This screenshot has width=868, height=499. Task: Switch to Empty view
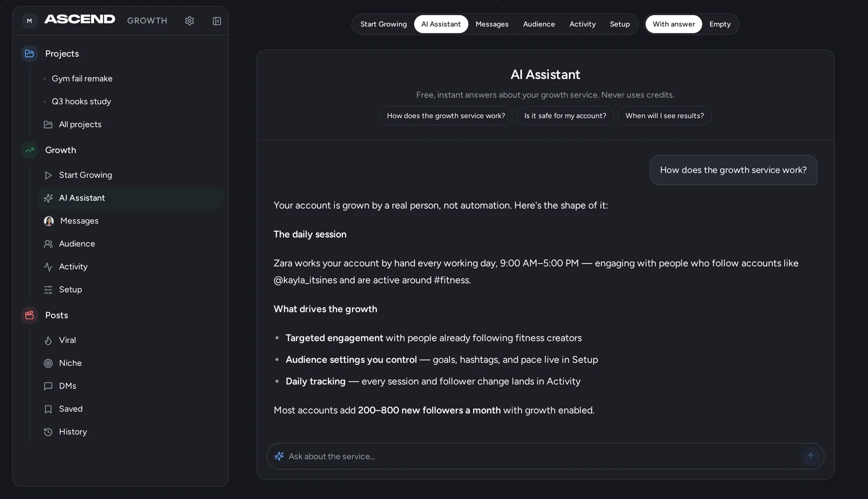720,24
